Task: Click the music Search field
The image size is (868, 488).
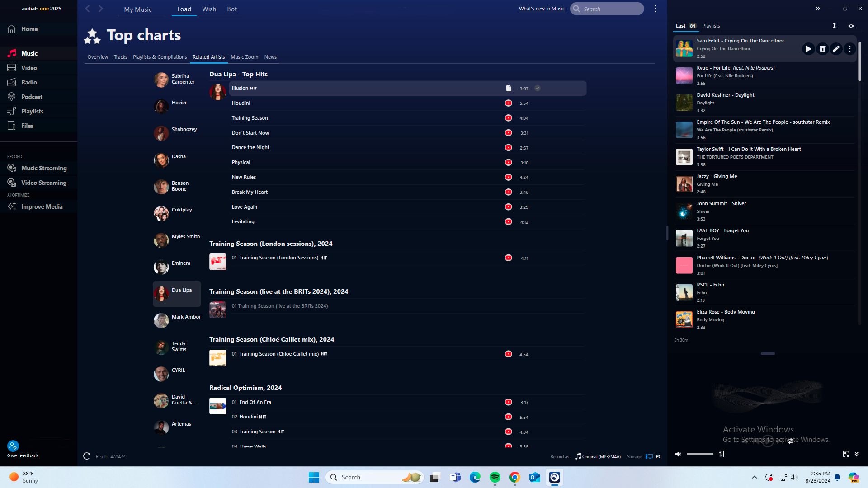Action: 607,9
